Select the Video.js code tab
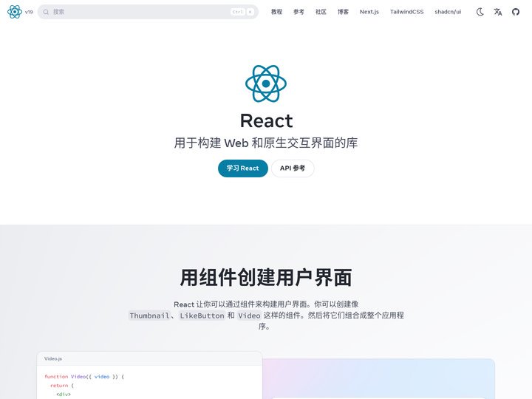532x399 pixels. click(x=53, y=358)
